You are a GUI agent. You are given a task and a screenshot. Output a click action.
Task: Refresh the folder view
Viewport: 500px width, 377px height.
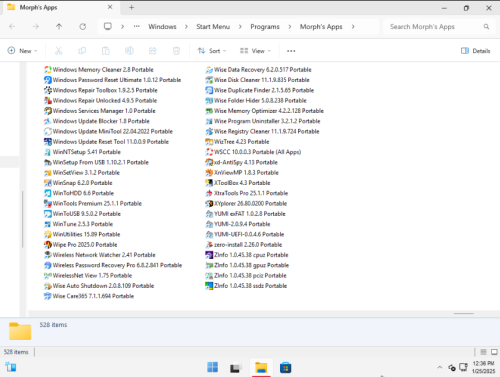[x=83, y=27]
